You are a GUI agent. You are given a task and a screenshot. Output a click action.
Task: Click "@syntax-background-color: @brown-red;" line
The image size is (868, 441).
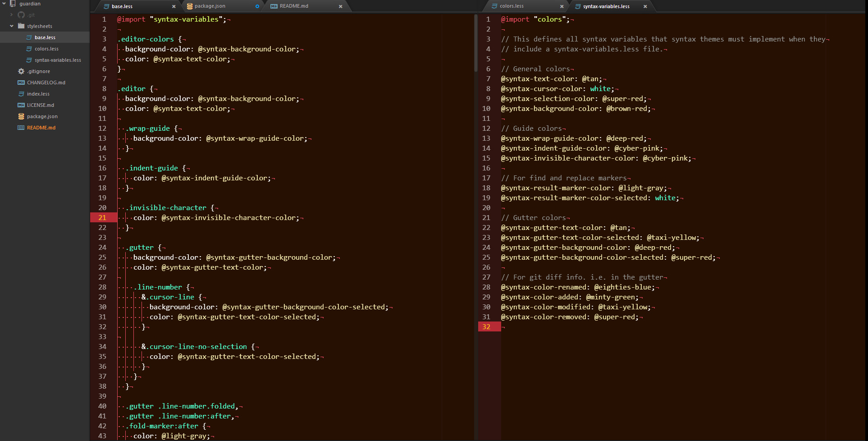576,109
